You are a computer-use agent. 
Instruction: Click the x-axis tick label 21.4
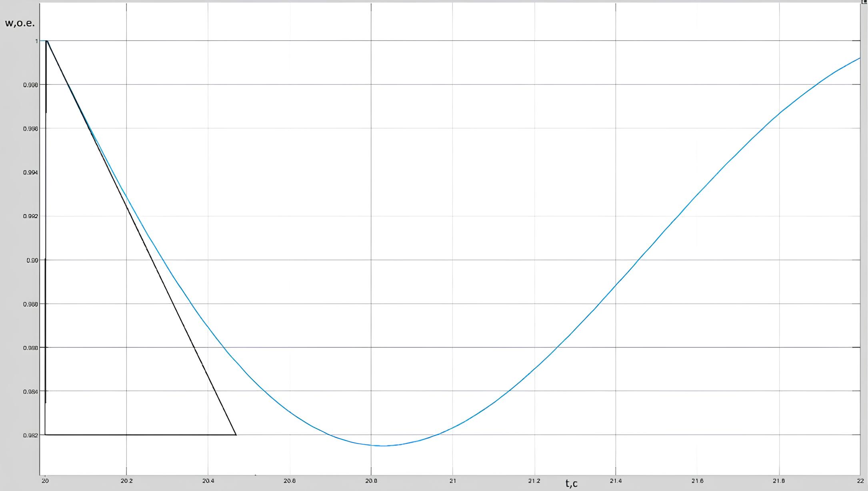coord(616,481)
